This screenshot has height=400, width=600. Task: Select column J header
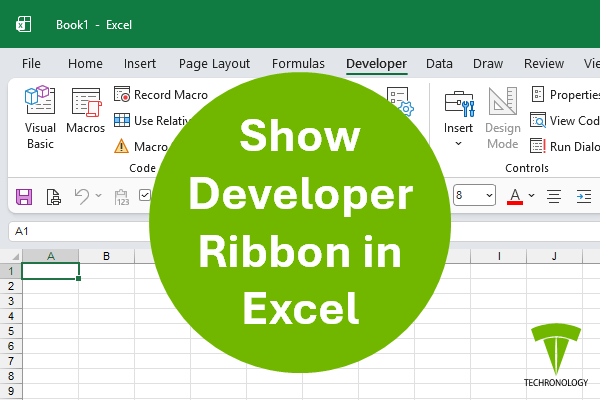[554, 256]
